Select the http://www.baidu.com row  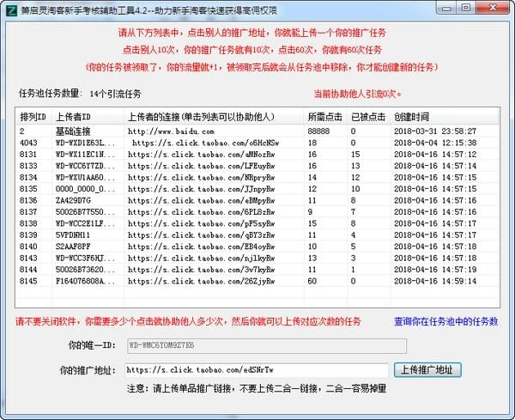(257, 131)
